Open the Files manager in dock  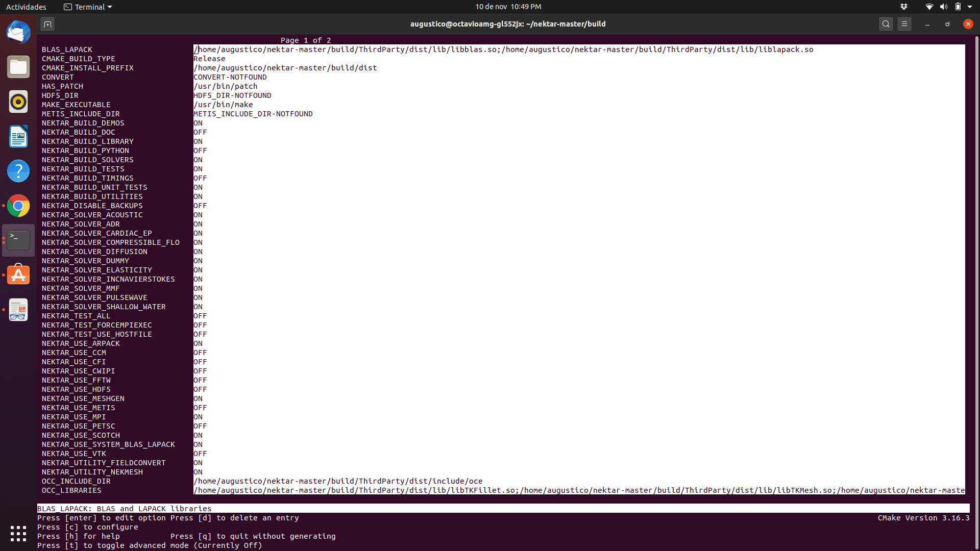coord(18,67)
